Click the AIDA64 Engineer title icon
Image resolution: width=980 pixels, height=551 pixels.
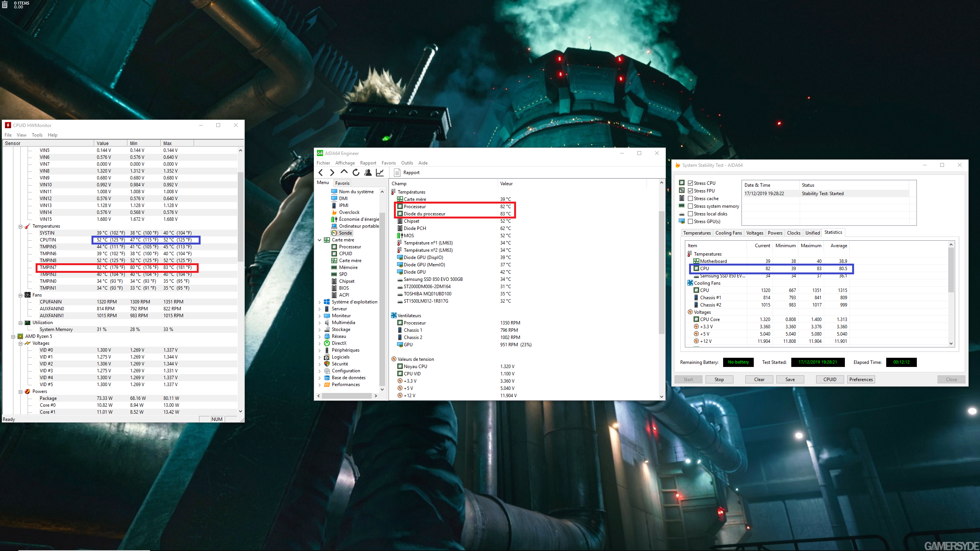click(320, 153)
